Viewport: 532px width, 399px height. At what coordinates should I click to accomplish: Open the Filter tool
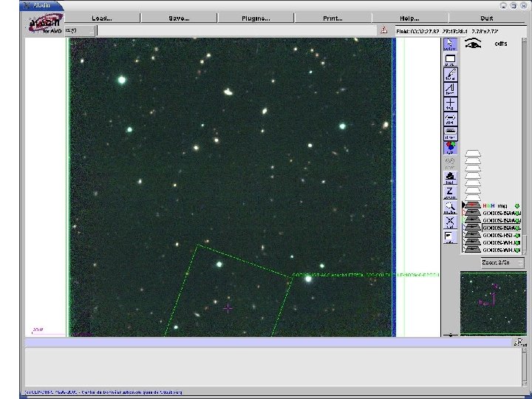[x=450, y=134]
